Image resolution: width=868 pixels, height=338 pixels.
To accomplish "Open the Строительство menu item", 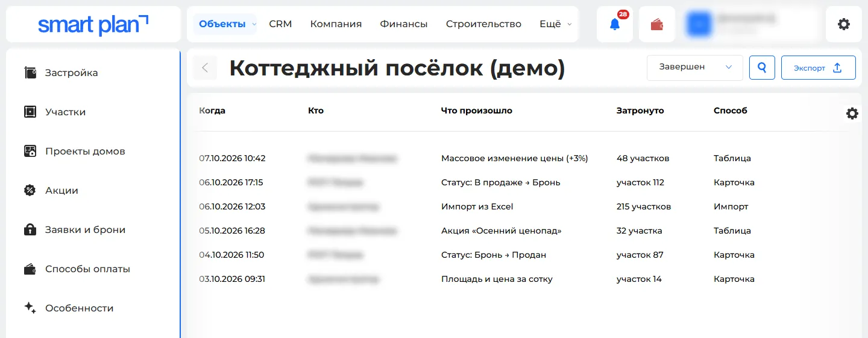I will tap(483, 24).
